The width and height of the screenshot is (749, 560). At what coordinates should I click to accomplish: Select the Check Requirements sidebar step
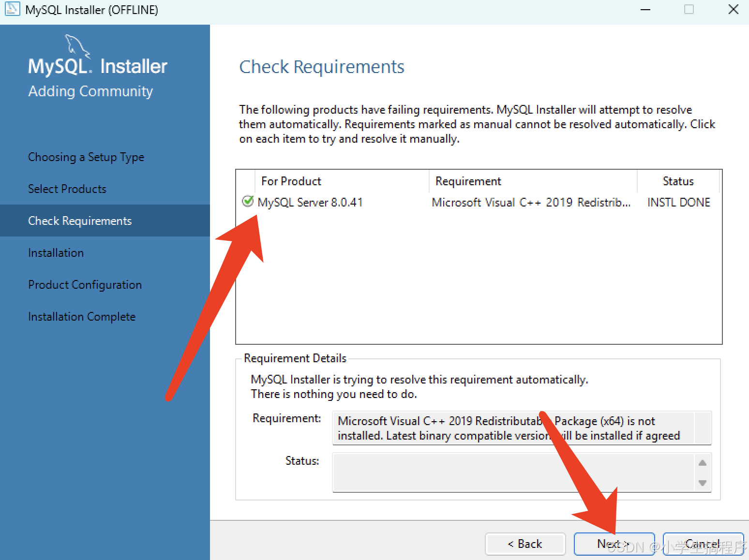[80, 221]
